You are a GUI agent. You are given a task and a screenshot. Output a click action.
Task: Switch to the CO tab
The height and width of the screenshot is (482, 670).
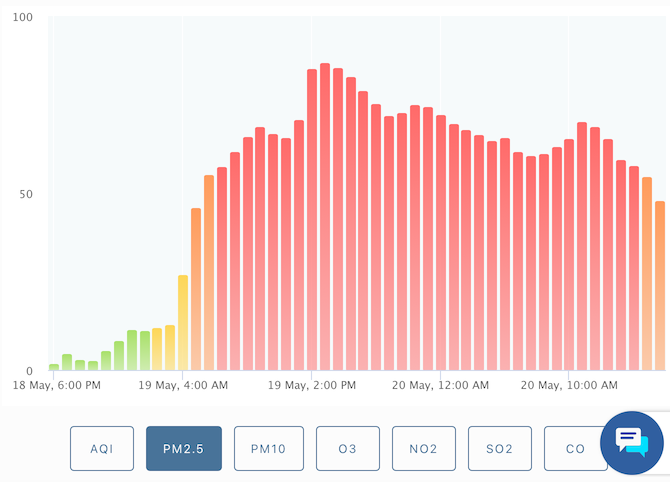[x=574, y=448]
